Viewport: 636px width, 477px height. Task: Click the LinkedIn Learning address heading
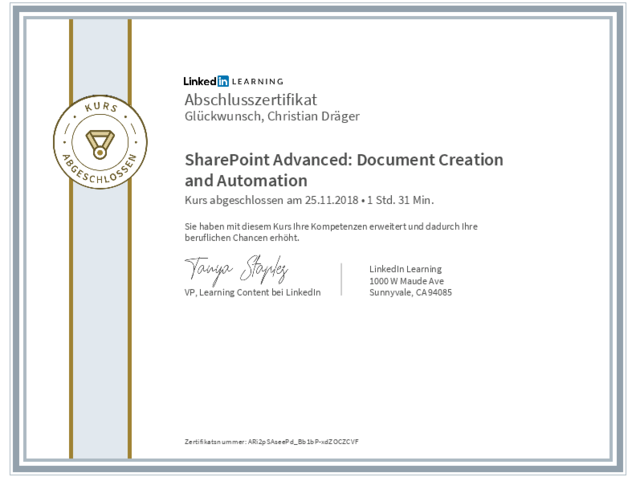click(405, 269)
